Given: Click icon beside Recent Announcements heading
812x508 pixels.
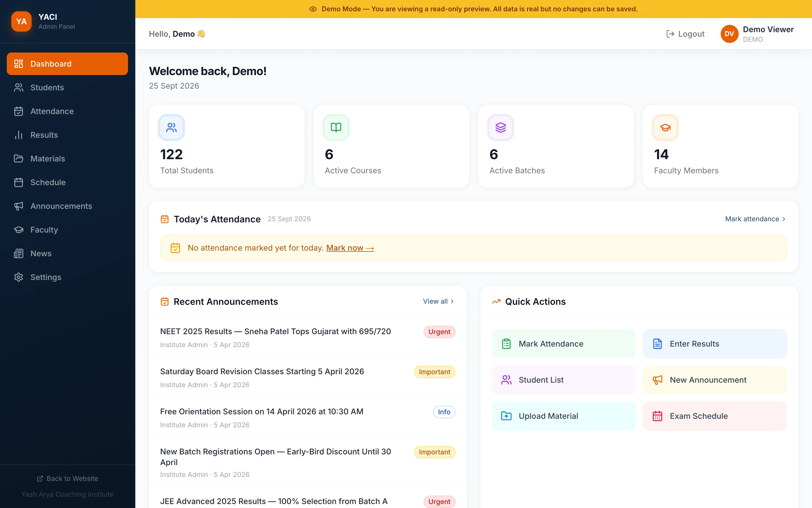Looking at the screenshot, I should pyautogui.click(x=164, y=301).
